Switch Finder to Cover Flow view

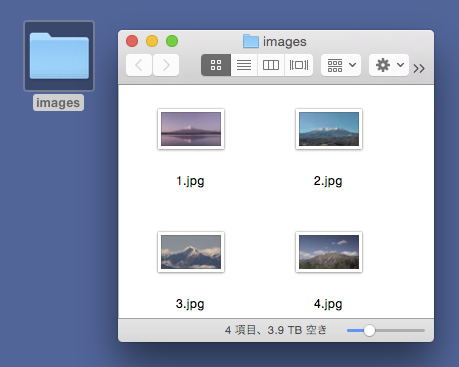pyautogui.click(x=299, y=65)
